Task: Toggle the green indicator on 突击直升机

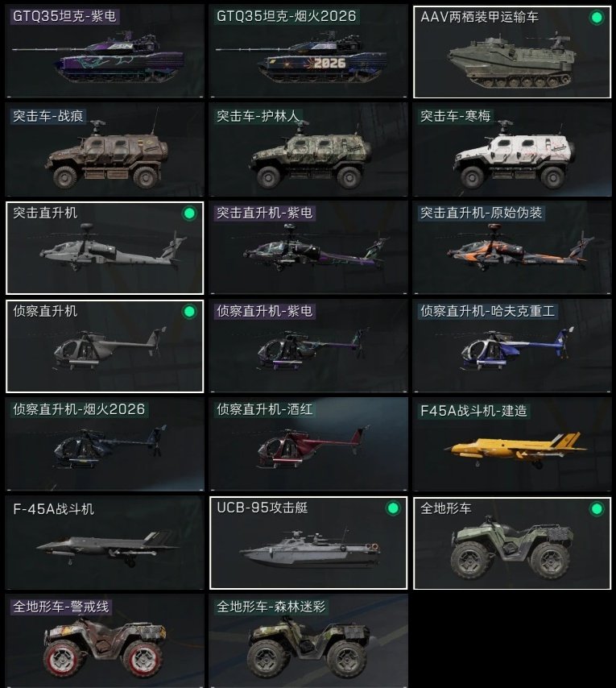Action: pos(189,213)
